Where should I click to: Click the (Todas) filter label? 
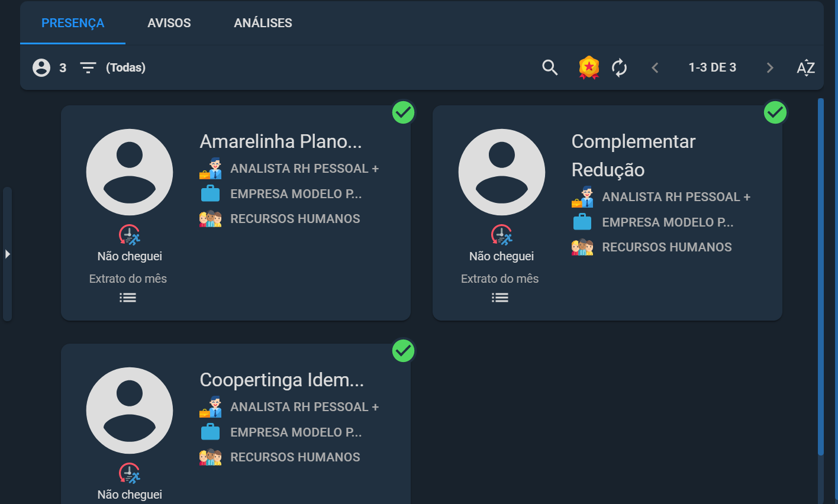pos(125,67)
